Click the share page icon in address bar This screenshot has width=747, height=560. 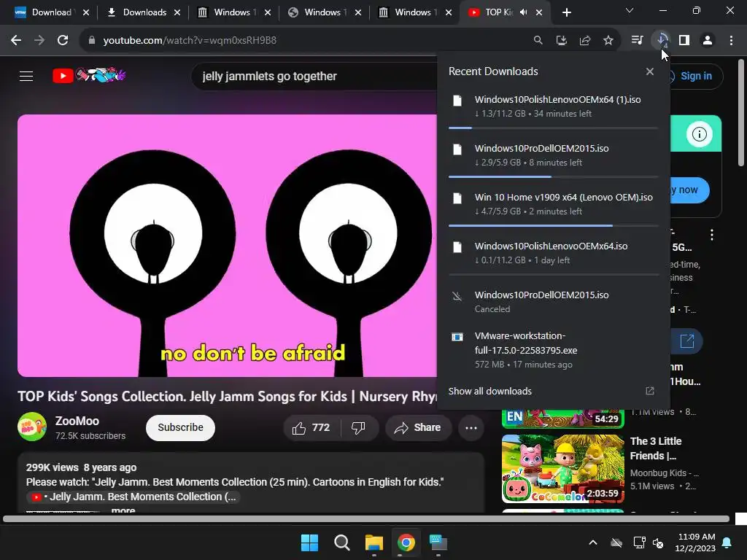pos(585,41)
